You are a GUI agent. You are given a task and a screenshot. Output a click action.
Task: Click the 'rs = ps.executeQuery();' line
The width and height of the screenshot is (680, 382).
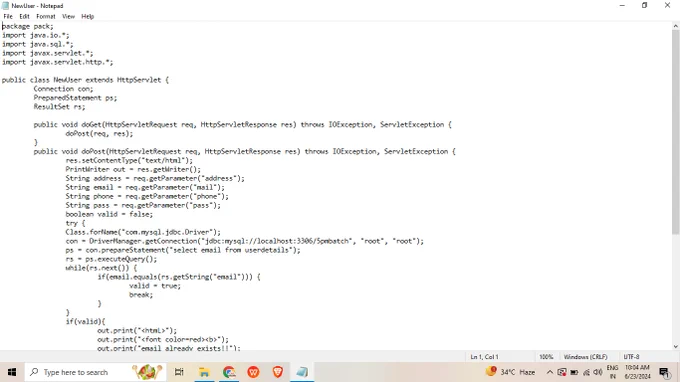pos(111,259)
